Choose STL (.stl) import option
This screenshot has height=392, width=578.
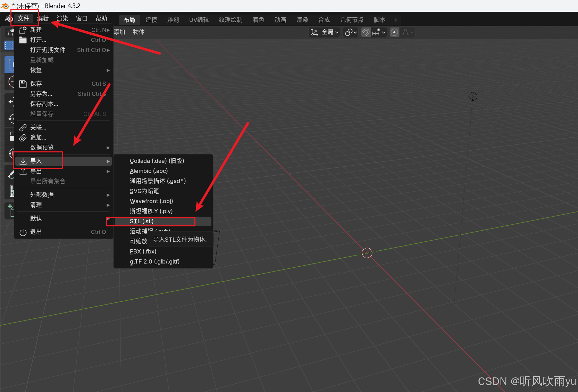pos(163,221)
